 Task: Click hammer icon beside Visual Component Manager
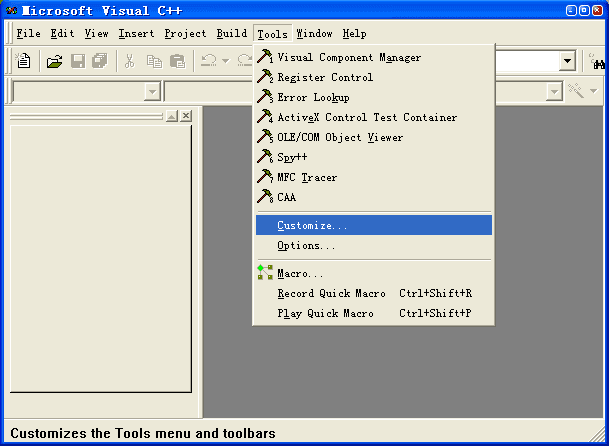point(265,57)
